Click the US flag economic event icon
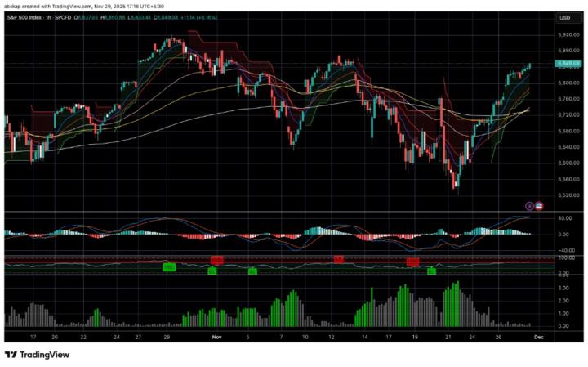The height and width of the screenshot is (367, 588). [x=539, y=206]
